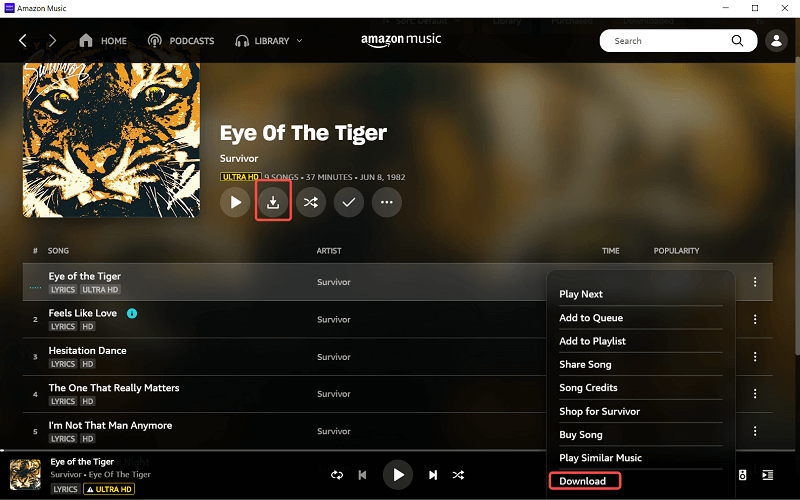Open the album more options ellipsis

[387, 202]
